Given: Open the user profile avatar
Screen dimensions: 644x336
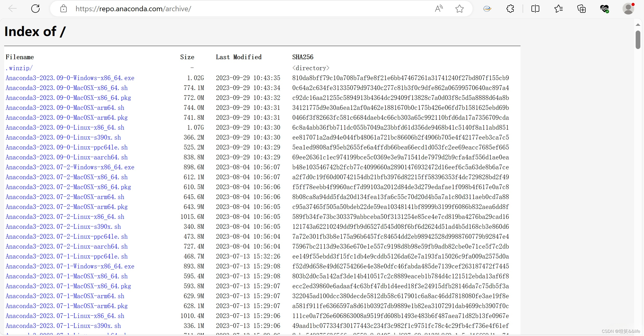Looking at the screenshot, I should 628,9.
